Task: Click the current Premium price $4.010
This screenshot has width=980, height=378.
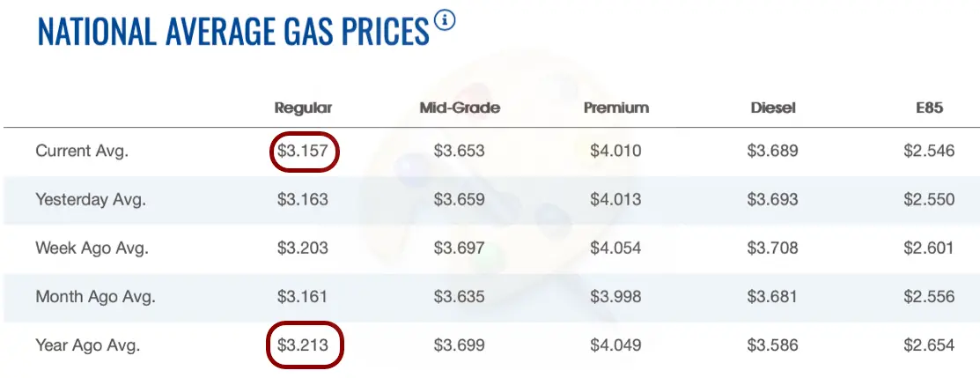Action: (x=615, y=151)
